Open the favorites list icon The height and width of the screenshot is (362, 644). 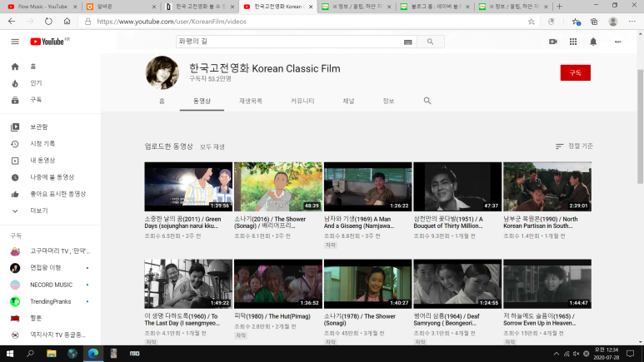click(x=576, y=22)
